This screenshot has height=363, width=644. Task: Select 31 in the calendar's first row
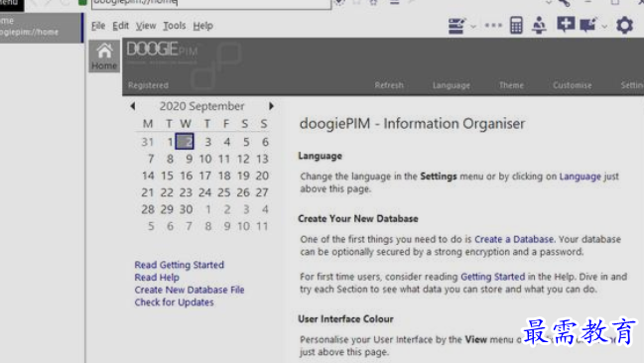tap(148, 142)
